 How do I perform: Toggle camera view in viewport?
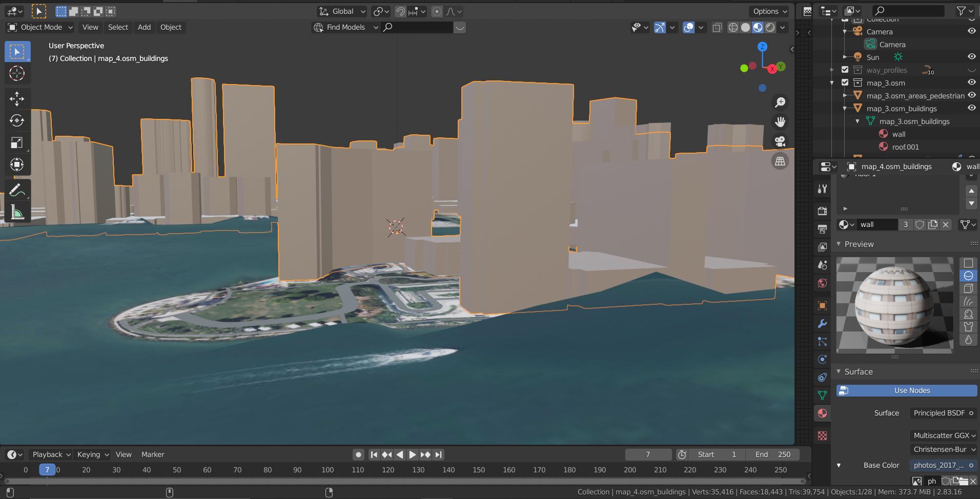780,141
